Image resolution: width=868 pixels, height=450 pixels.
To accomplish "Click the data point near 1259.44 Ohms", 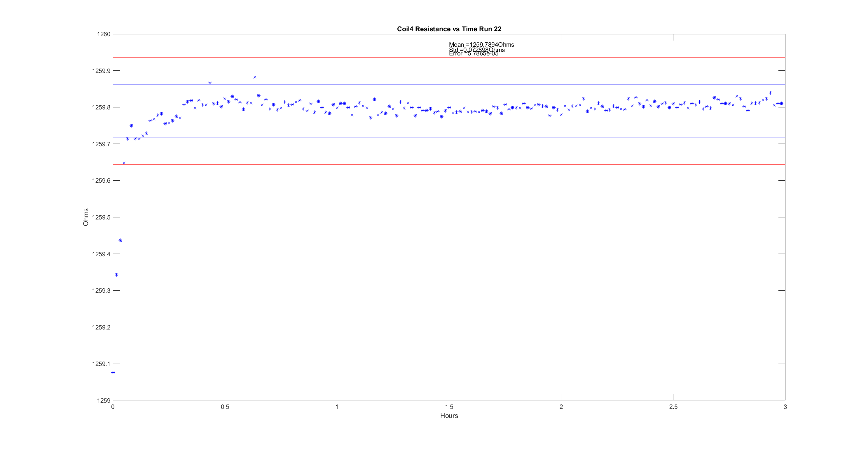I will click(120, 240).
